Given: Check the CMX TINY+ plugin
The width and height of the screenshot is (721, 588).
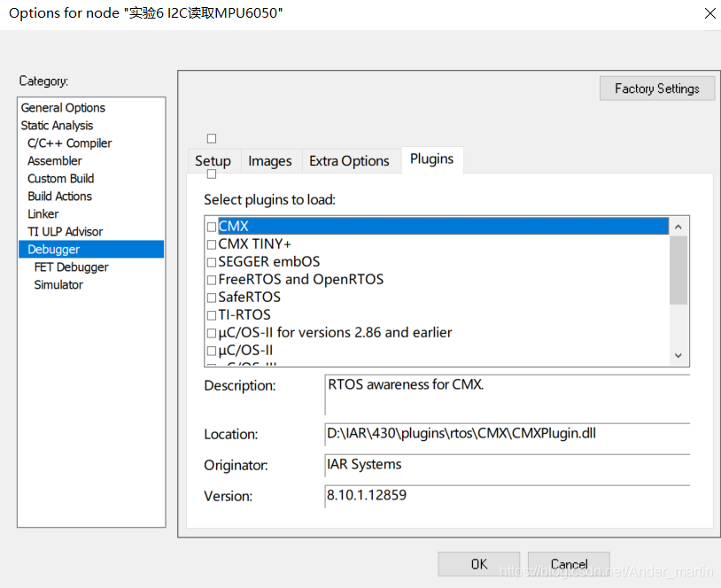Looking at the screenshot, I should pyautogui.click(x=211, y=244).
